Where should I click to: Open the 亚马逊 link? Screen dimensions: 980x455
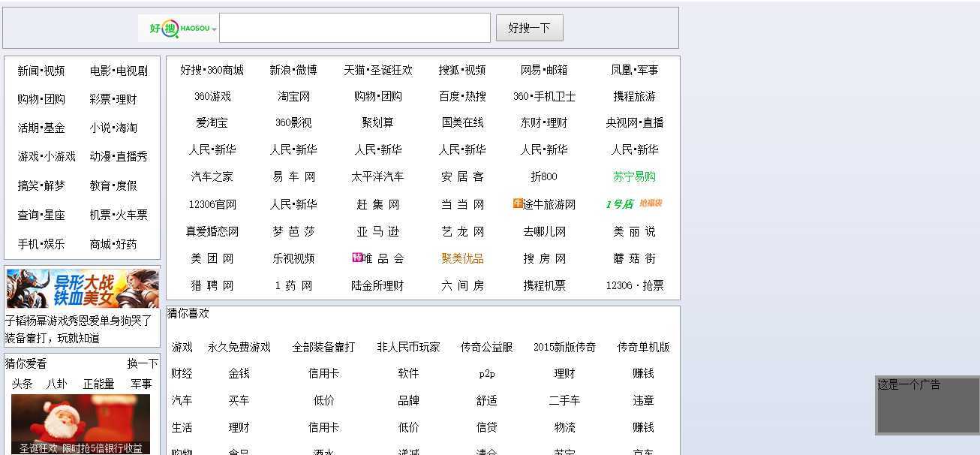378,231
